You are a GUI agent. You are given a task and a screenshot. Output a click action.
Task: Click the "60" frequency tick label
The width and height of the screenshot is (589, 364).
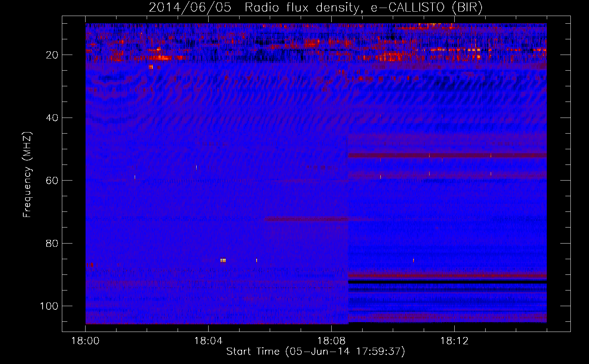point(52,181)
